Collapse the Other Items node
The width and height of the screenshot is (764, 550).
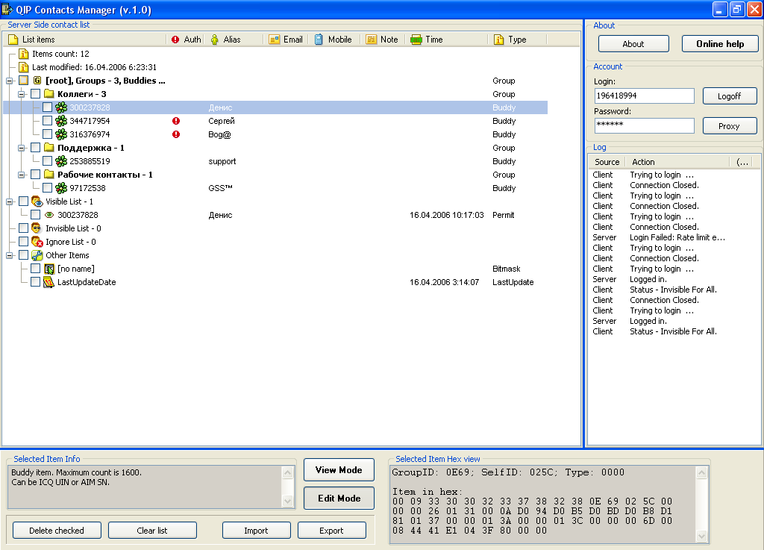[x=10, y=255]
